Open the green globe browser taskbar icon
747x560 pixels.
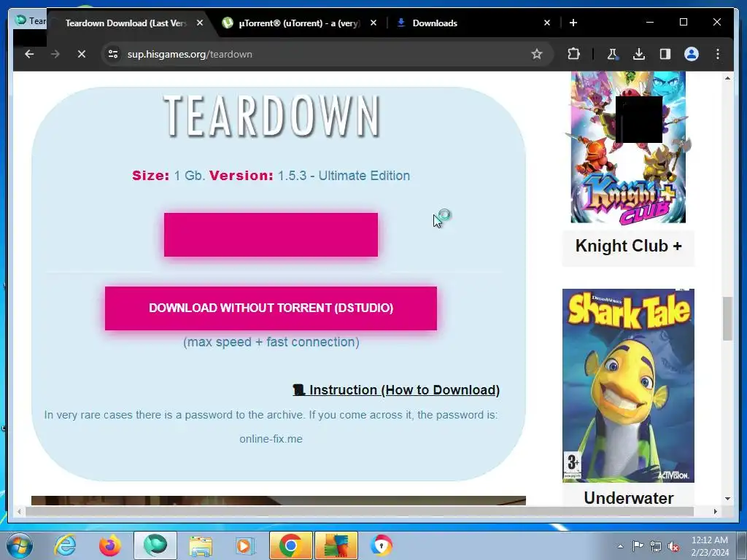155,545
